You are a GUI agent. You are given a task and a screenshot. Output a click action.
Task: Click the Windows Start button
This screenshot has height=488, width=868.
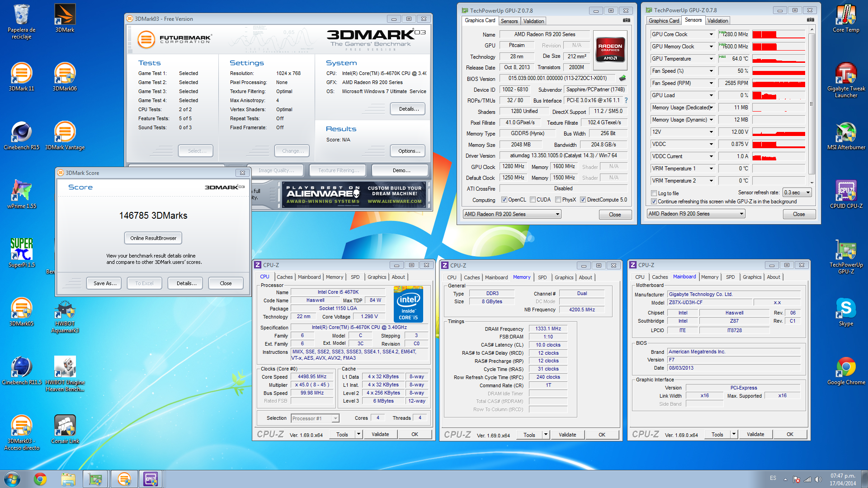12,479
